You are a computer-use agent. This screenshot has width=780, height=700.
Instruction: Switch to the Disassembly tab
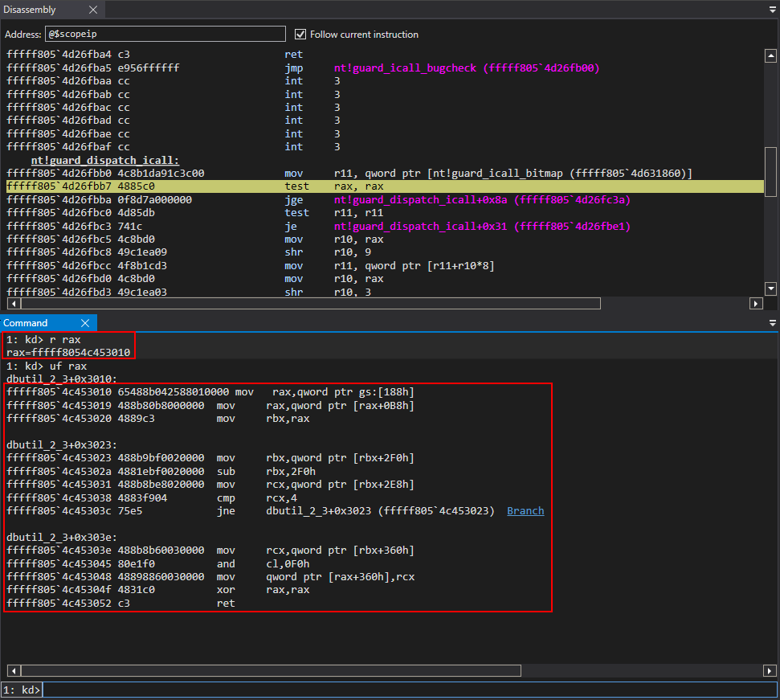[x=31, y=10]
